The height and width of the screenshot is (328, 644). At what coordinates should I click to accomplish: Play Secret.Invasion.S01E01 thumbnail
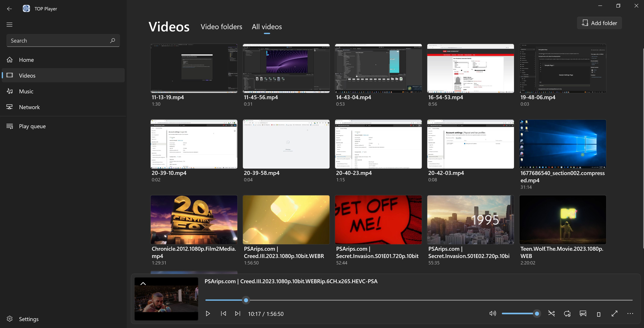pyautogui.click(x=378, y=220)
